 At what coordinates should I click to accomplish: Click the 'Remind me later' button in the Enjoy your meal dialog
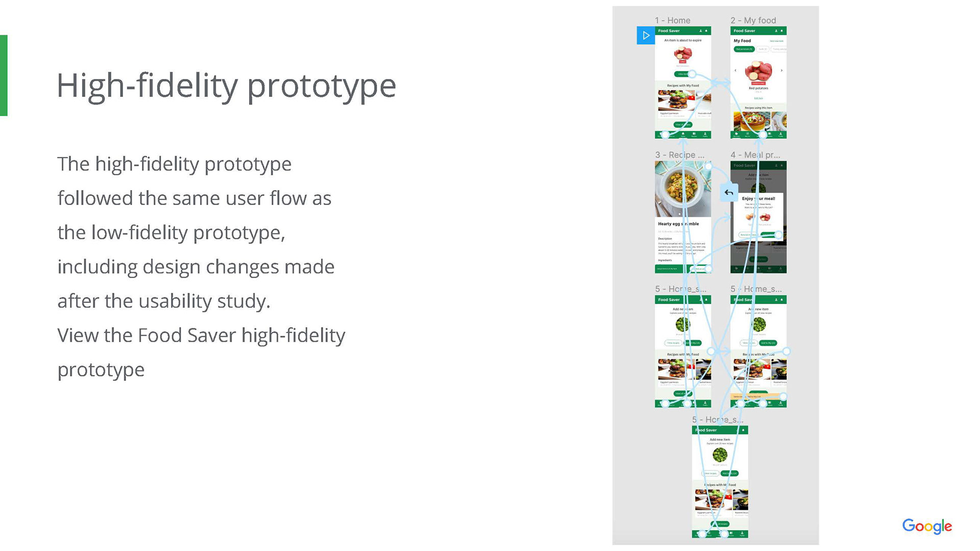coord(747,235)
